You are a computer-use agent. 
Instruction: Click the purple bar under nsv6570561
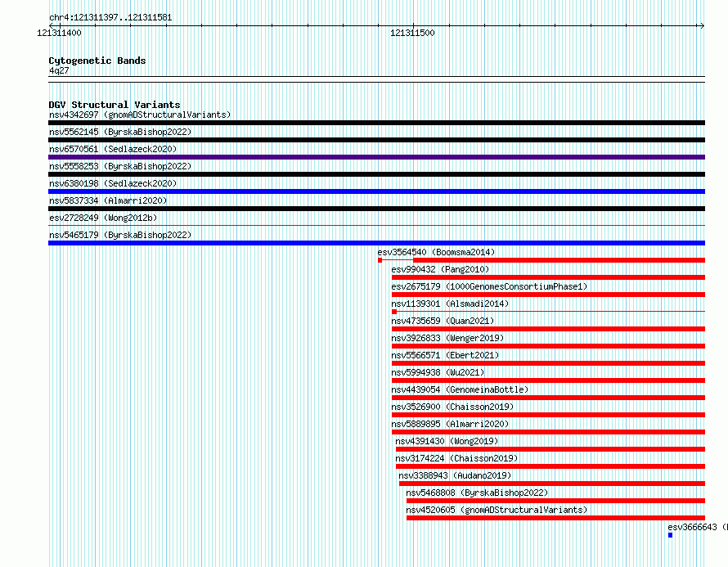point(376,157)
